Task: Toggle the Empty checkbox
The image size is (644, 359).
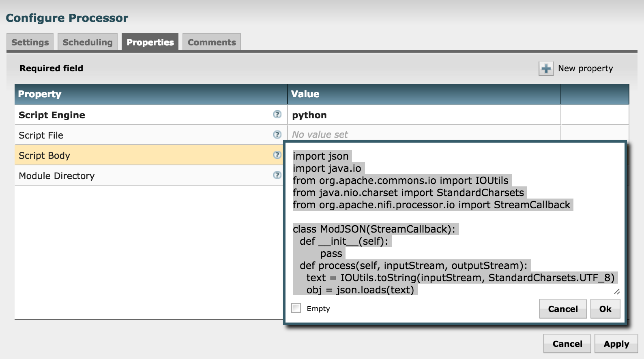Action: coord(296,308)
